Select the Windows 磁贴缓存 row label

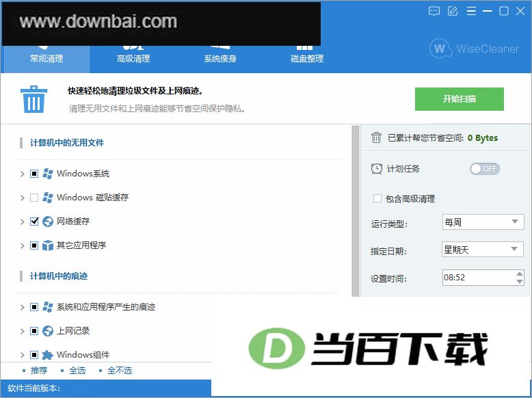[92, 198]
